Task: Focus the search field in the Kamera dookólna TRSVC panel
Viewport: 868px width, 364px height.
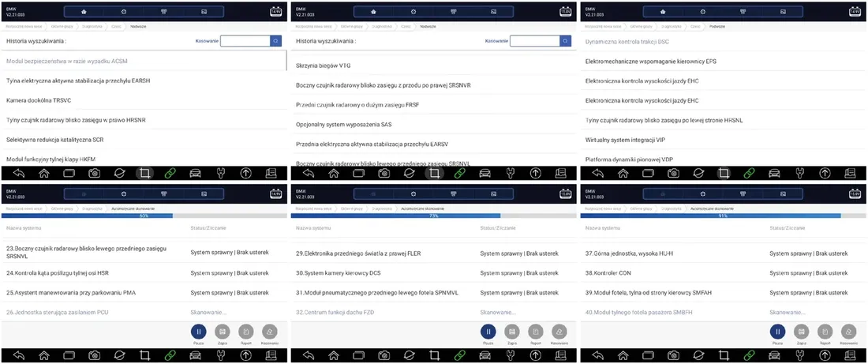Action: click(245, 41)
